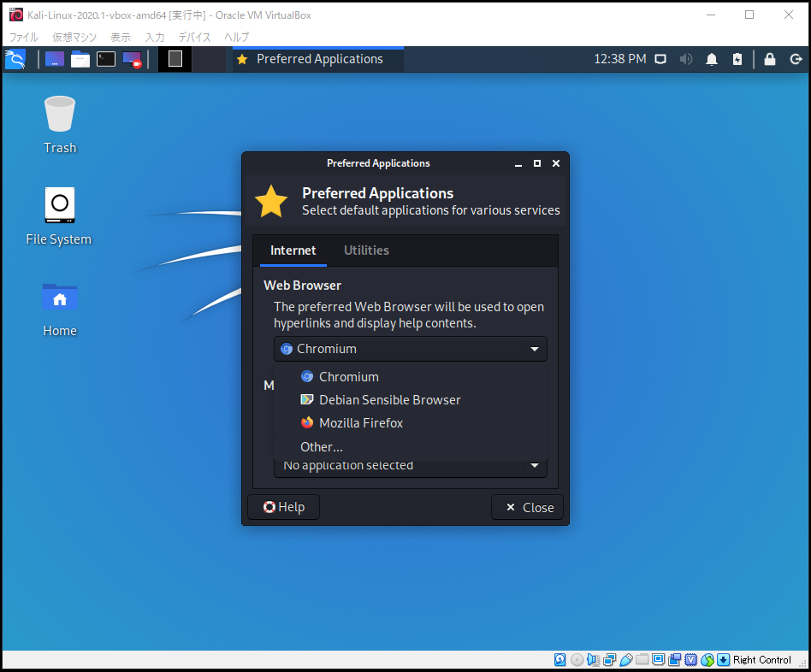The image size is (811, 672).
Task: Open the VirtualBox 仮想マシン menu
Action: pyautogui.click(x=74, y=38)
